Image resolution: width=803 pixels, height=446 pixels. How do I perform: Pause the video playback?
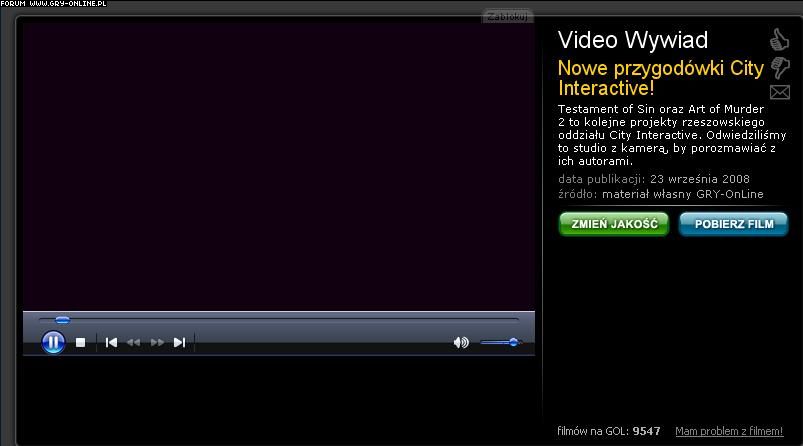[53, 342]
